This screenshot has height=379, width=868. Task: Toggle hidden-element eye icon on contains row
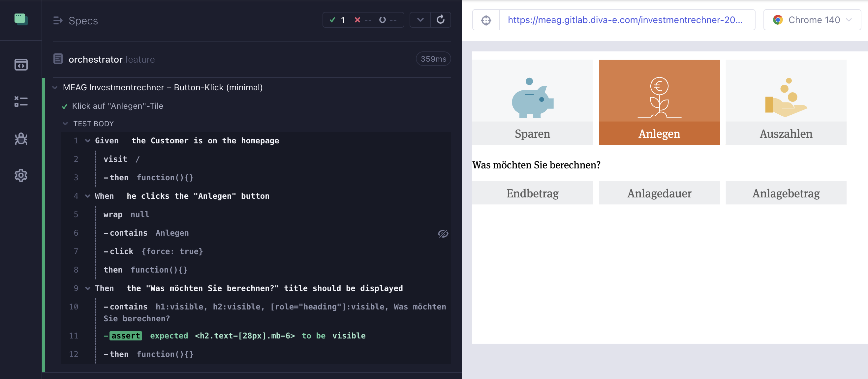tap(443, 233)
